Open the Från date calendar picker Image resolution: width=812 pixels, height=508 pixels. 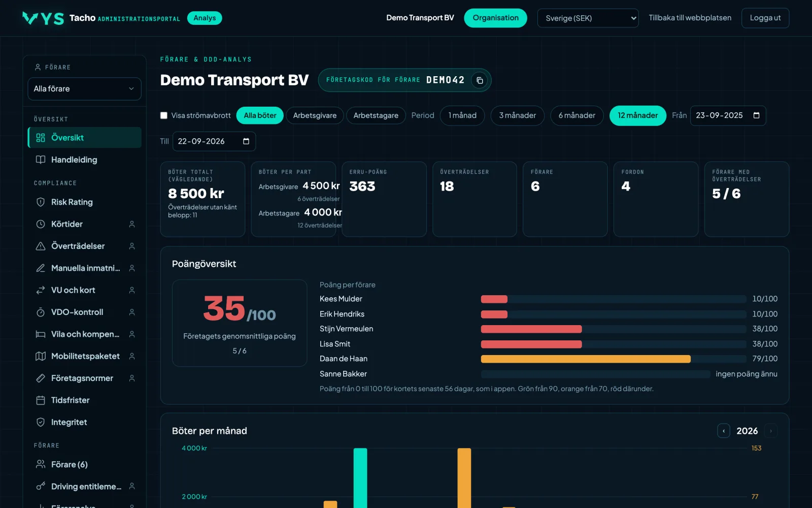756,115
